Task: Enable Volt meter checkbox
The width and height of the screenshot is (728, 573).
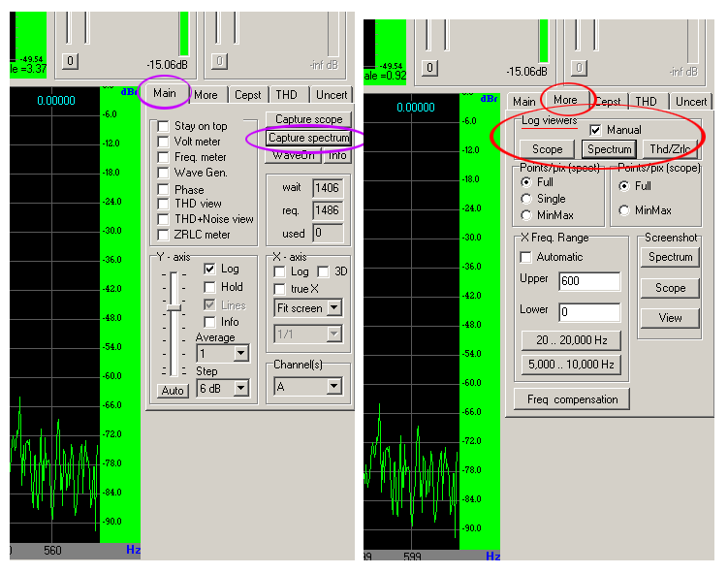Action: click(x=163, y=142)
